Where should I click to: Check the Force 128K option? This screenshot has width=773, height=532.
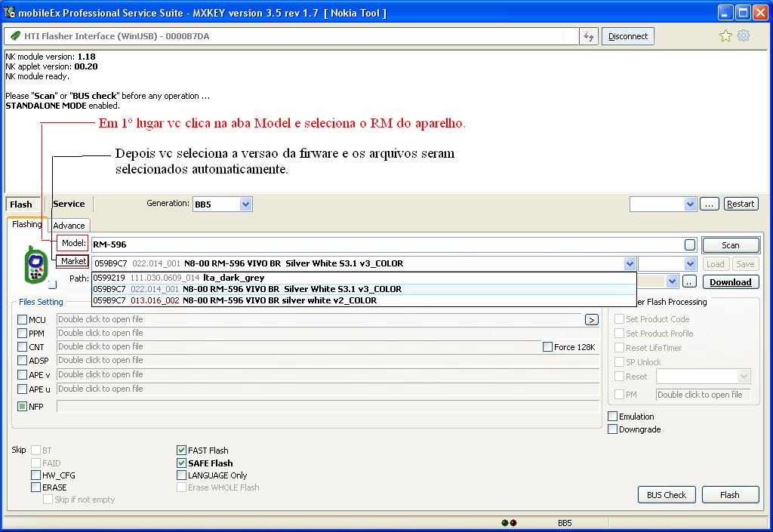(547, 347)
